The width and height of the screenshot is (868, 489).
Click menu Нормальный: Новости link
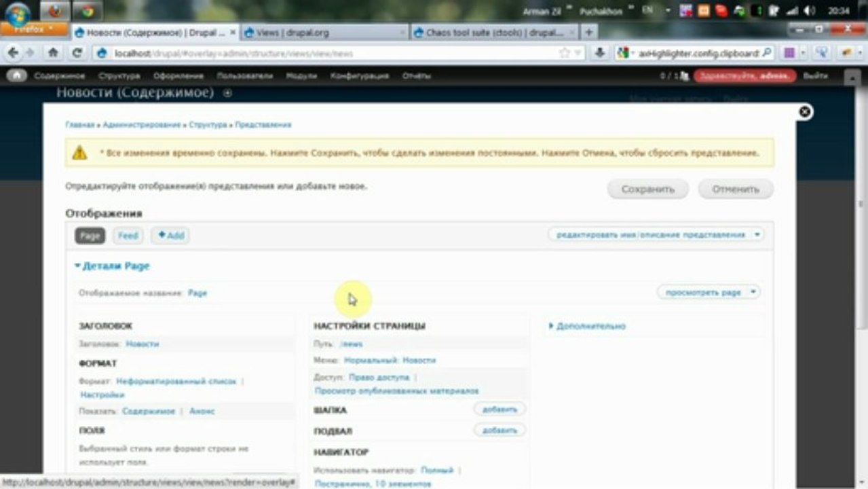390,361
